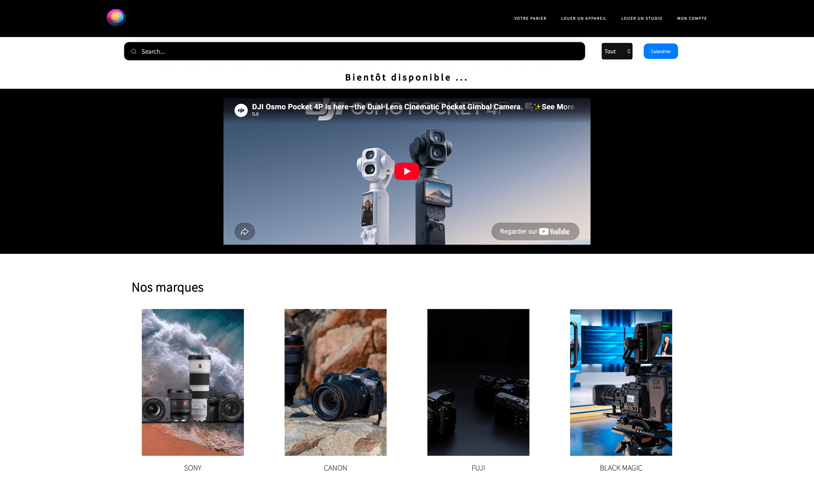Click the BLACK MAGIC label

click(621, 468)
